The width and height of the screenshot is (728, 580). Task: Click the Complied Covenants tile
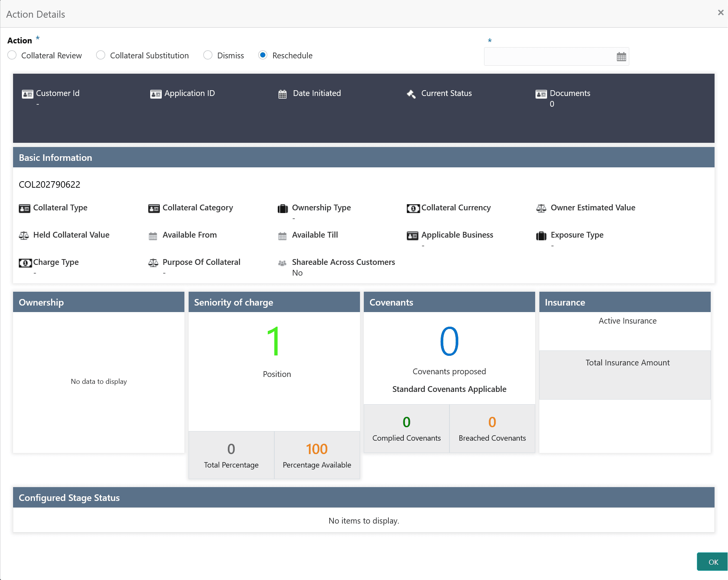tap(406, 428)
